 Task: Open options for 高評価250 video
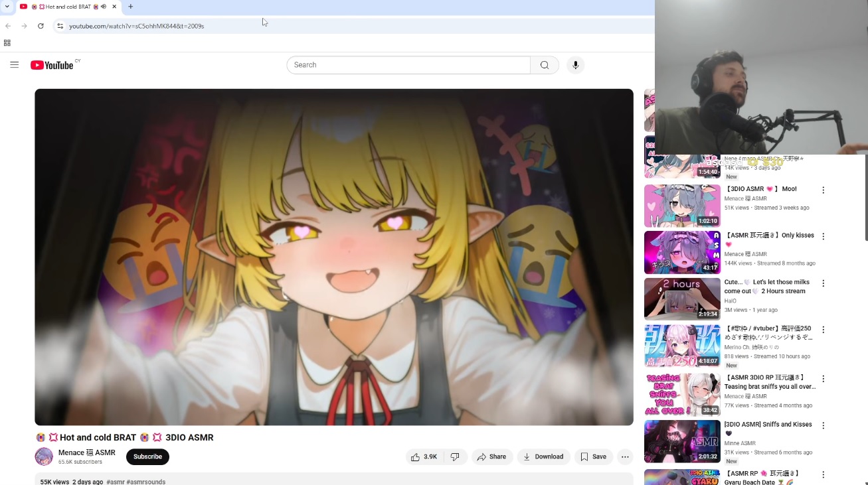823,330
